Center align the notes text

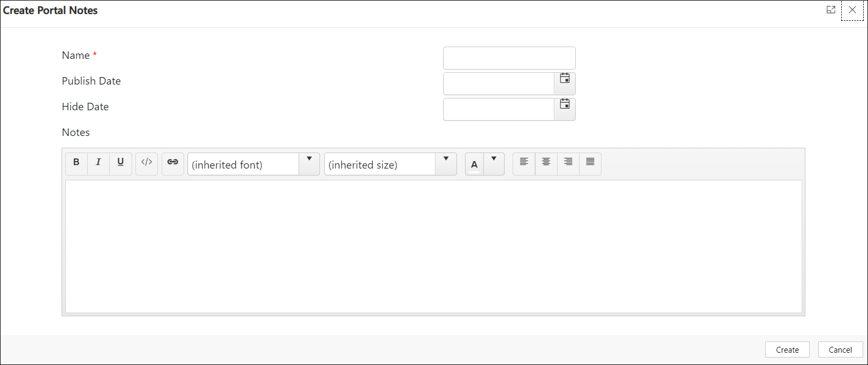click(546, 163)
